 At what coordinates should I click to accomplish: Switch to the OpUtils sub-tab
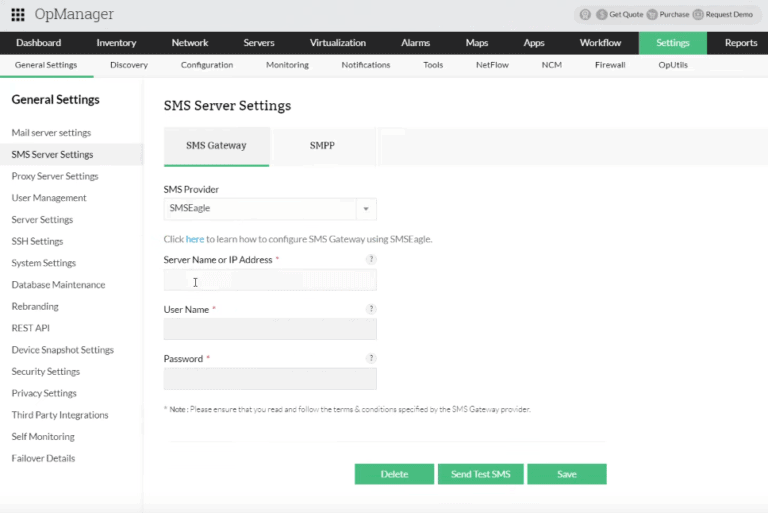672,65
